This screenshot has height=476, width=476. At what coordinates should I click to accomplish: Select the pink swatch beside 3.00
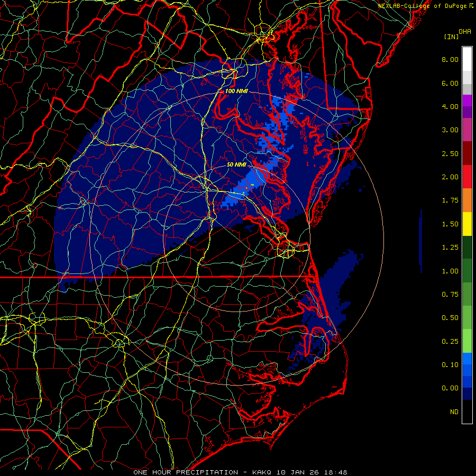tap(467, 130)
